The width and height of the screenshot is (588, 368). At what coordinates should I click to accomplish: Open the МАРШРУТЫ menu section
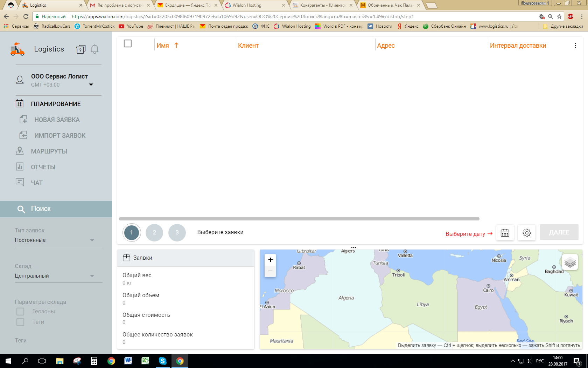tap(49, 151)
